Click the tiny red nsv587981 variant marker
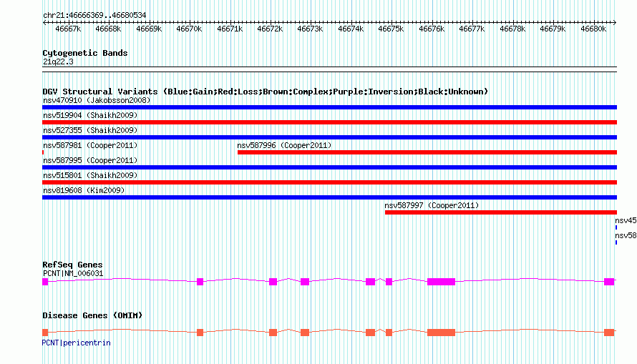Image resolution: width=637 pixels, height=364 pixels. point(43,152)
